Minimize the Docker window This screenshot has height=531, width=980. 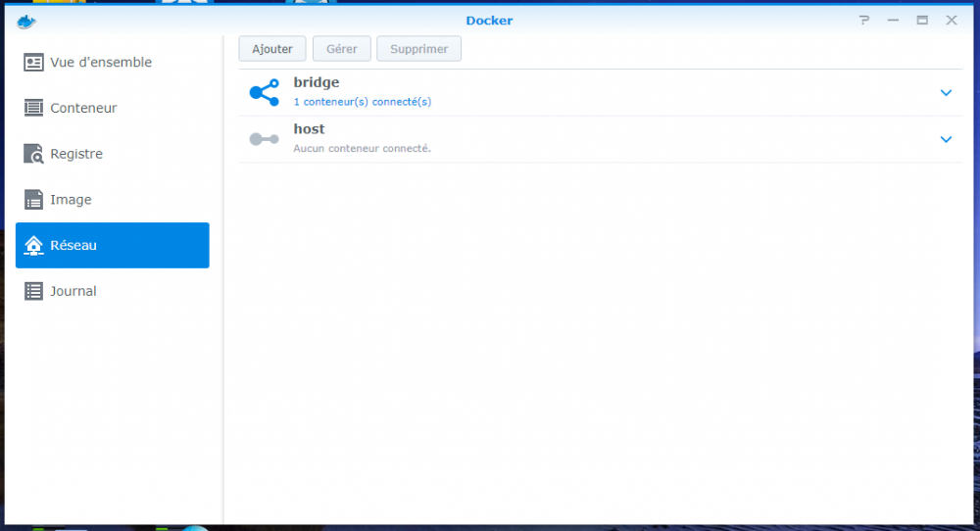tap(893, 21)
